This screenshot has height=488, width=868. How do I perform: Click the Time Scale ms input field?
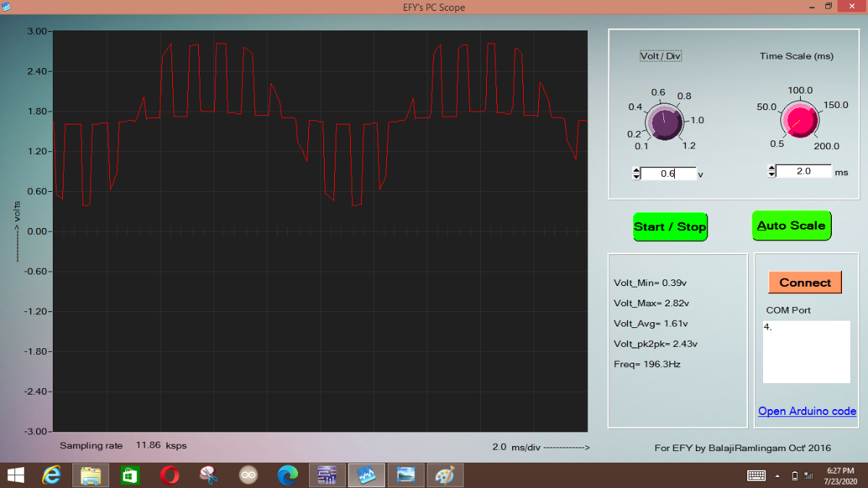(x=803, y=172)
